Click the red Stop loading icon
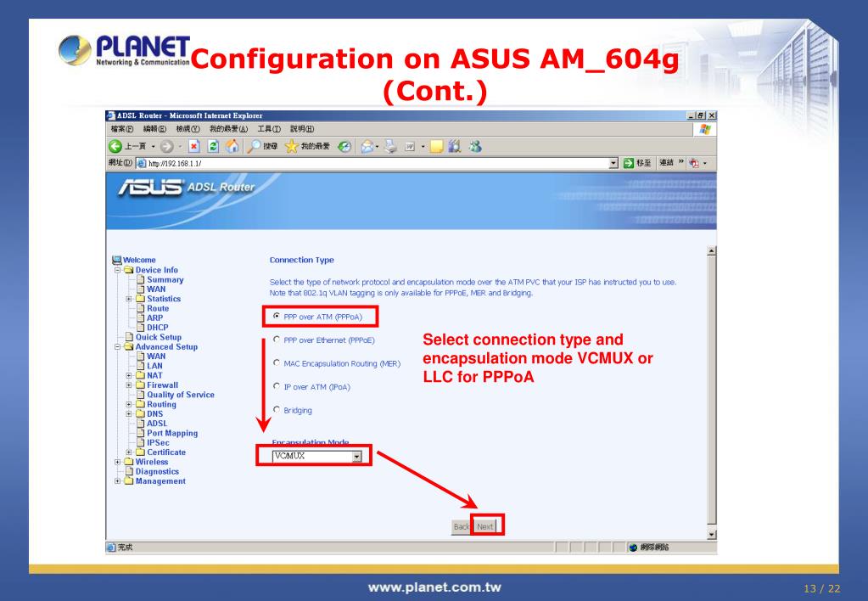868x601 pixels. 193,146
